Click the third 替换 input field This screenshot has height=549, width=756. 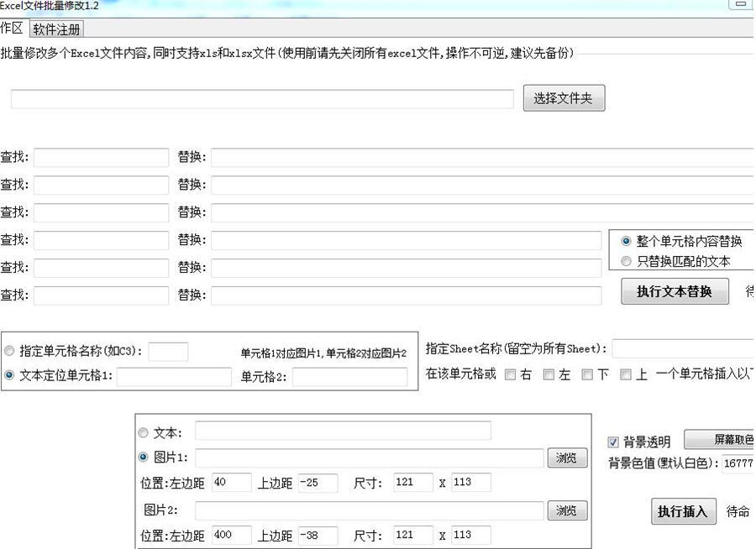pos(483,212)
